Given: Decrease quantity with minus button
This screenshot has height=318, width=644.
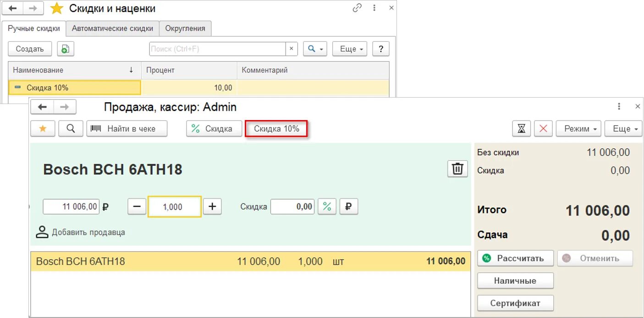Looking at the screenshot, I should (x=137, y=207).
